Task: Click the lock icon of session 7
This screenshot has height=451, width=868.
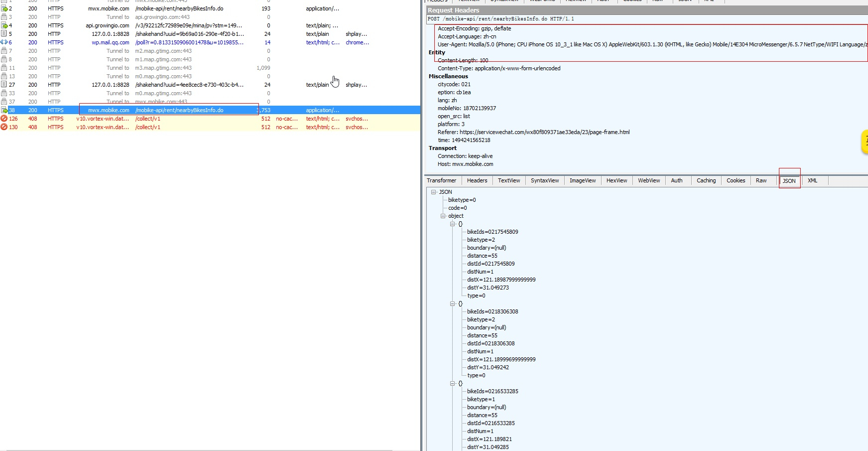Action: (x=4, y=51)
